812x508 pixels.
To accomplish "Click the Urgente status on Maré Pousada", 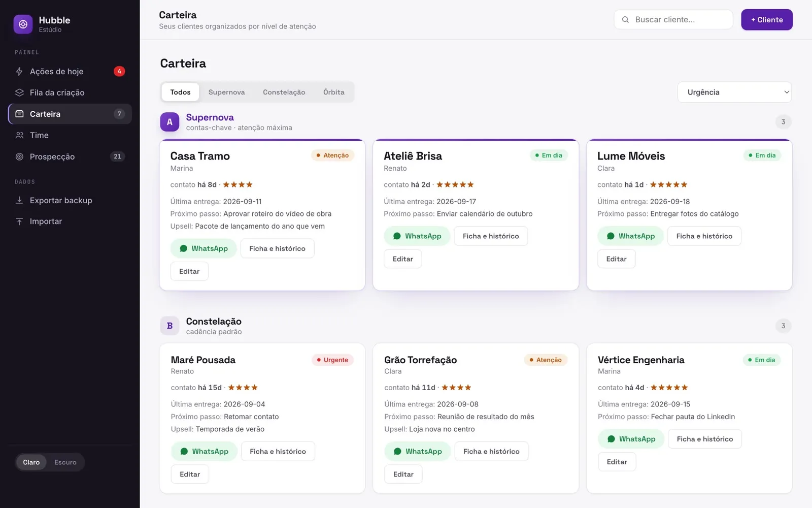I will click(x=332, y=360).
